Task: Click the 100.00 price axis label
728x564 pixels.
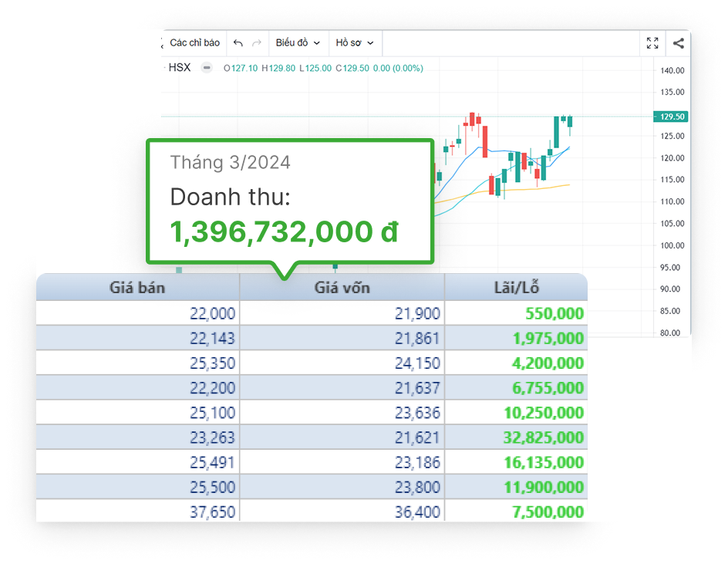Action: [x=672, y=245]
